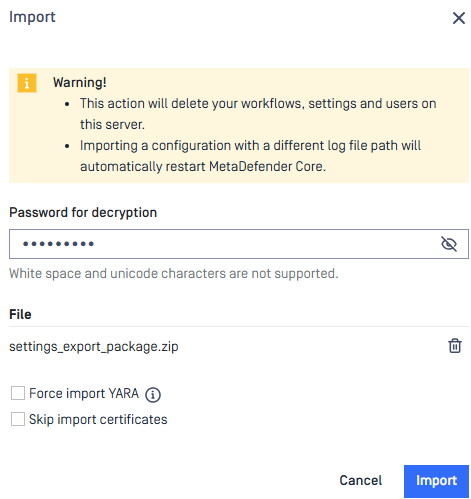Focus the Password for decryption field
471x499 pixels.
(239, 244)
